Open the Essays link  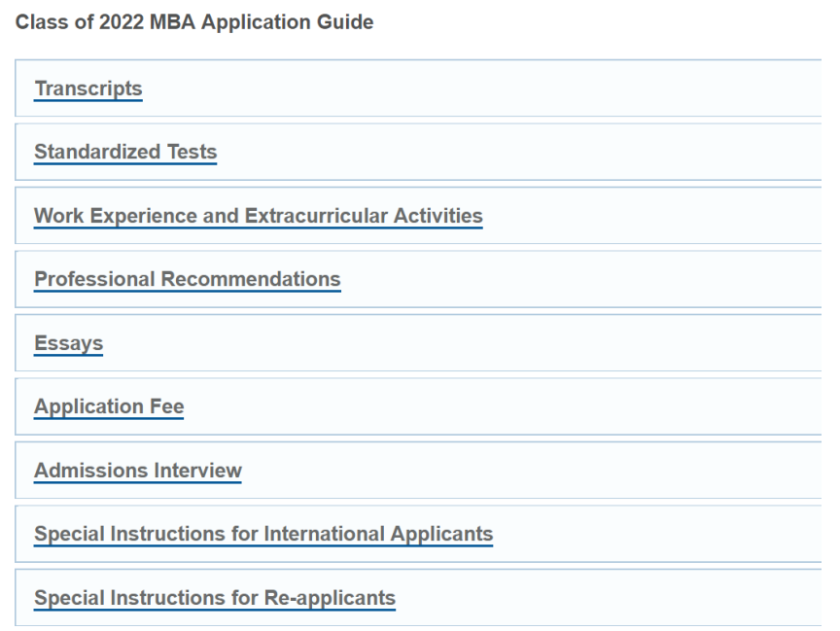coord(68,343)
